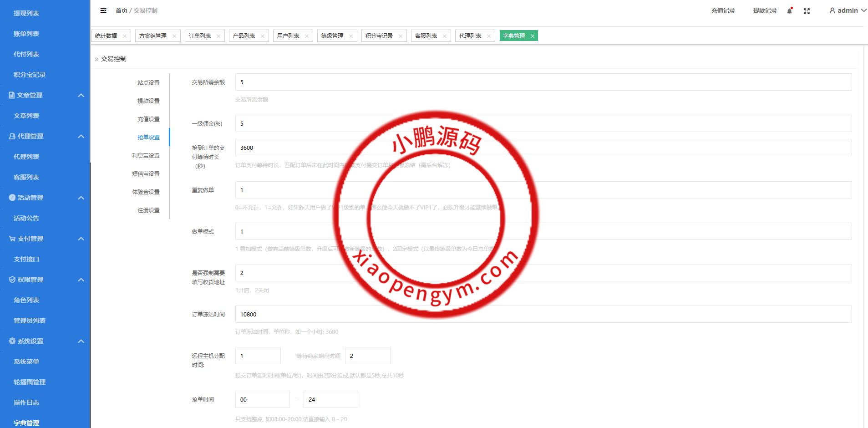Click the 订单冻结时间 input field
The height and width of the screenshot is (428, 868).
pos(543,314)
